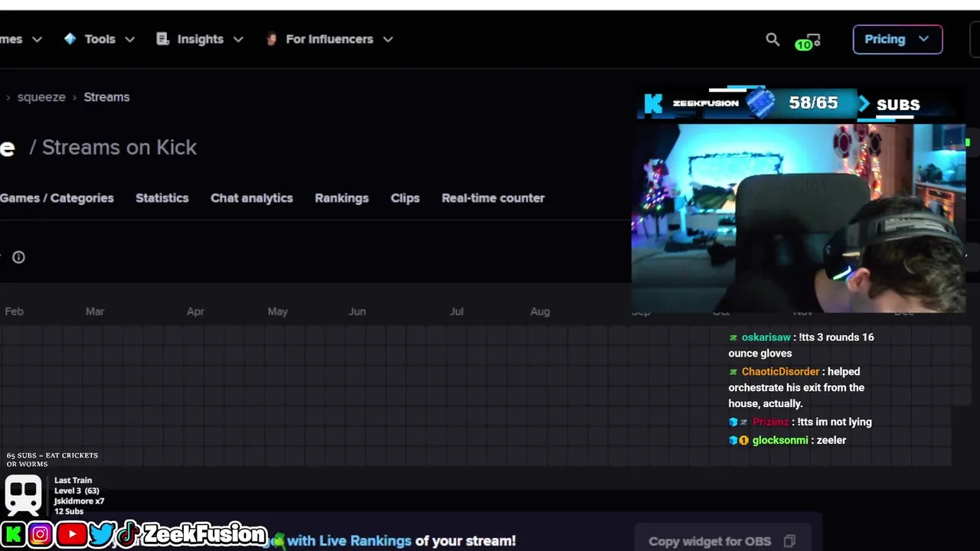
Task: Click the Jskidmore x7 text
Action: (x=79, y=501)
